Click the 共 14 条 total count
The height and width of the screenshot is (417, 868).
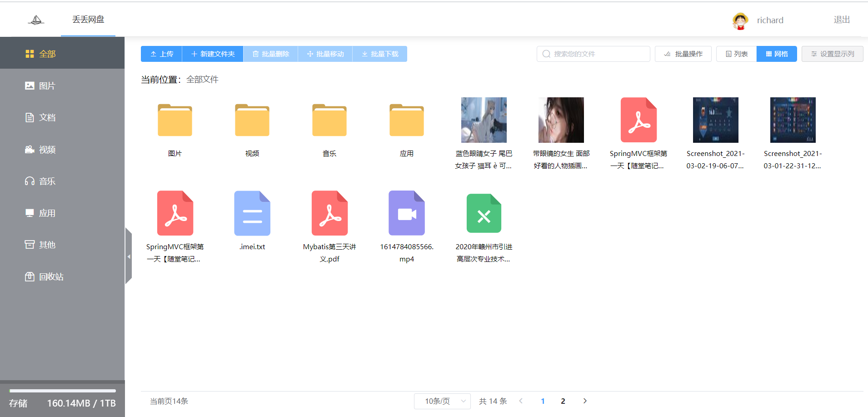pos(493,401)
